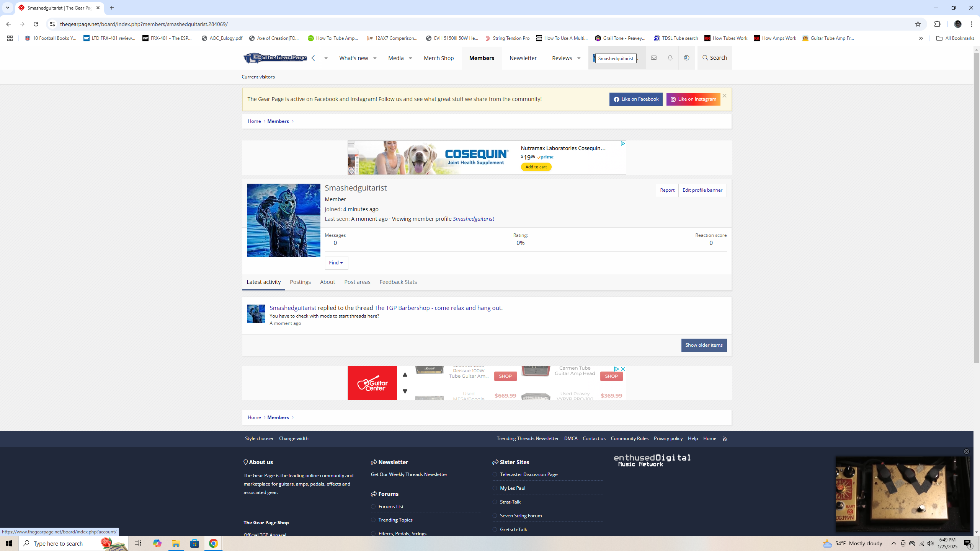Open the inbox envelope icon
Viewport: 980px width, 551px height.
[654, 58]
